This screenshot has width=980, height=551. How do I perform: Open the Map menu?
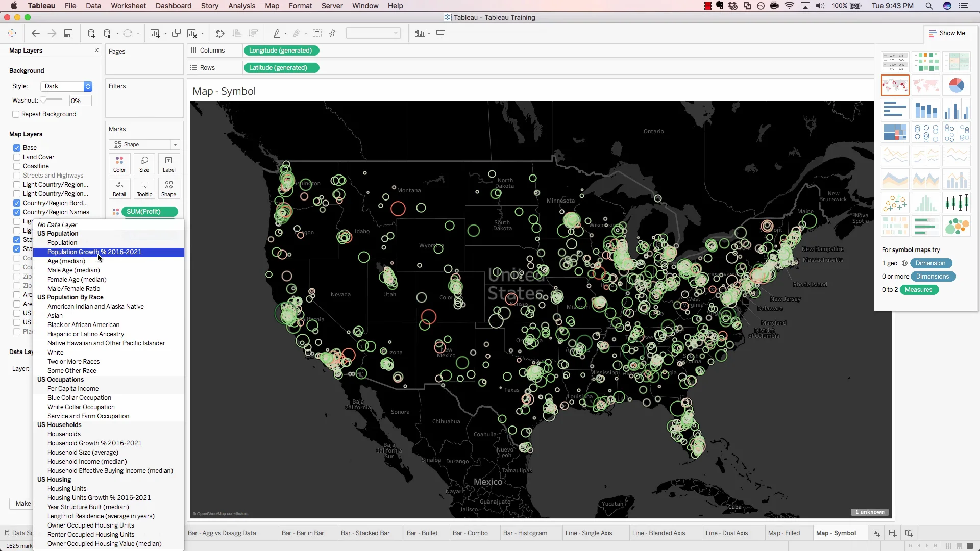(x=272, y=6)
